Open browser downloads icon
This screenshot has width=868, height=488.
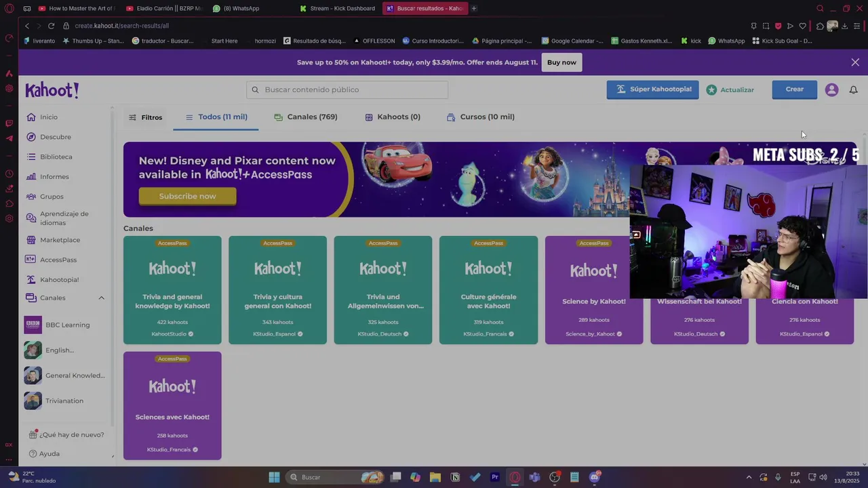point(844,26)
